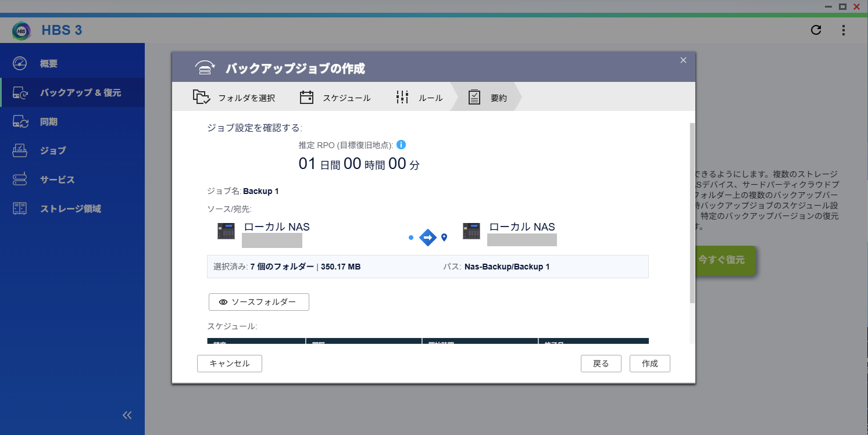Open 概要 overview in sidebar

pyautogui.click(x=49, y=64)
